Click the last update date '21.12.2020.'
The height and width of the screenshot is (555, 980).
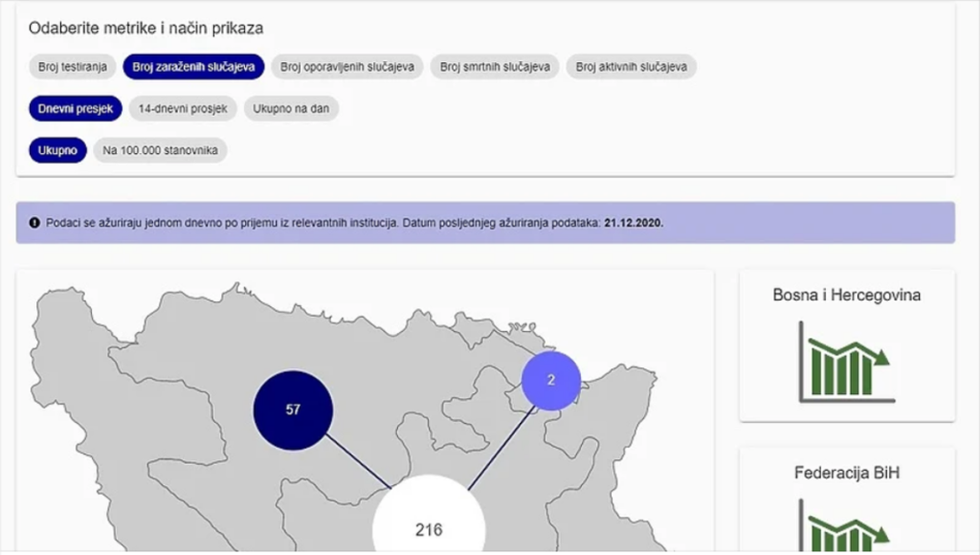coord(634,223)
